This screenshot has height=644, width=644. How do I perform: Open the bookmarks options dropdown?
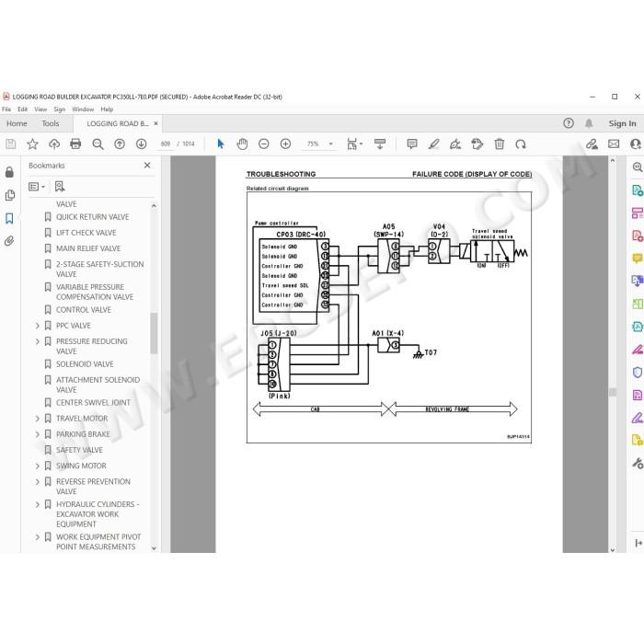[x=37, y=187]
